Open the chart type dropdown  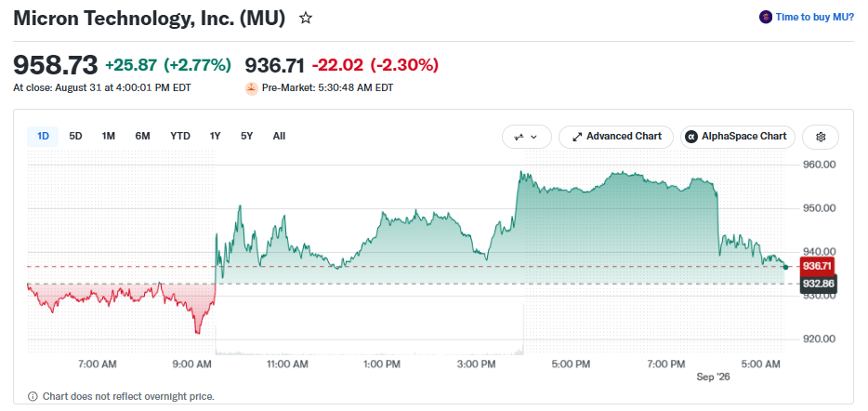click(526, 137)
